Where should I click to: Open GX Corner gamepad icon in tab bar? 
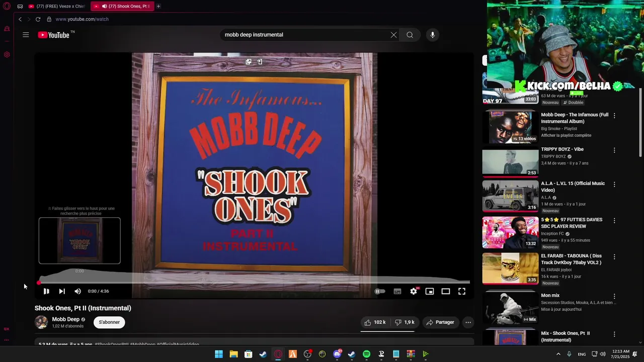click(20, 6)
